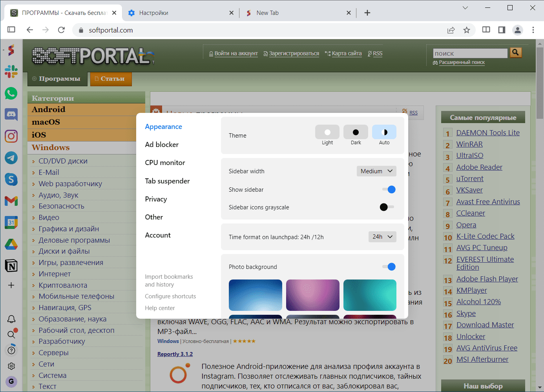Open the tab search chevron in the title bar
This screenshot has width=544, height=392.
[465, 8]
